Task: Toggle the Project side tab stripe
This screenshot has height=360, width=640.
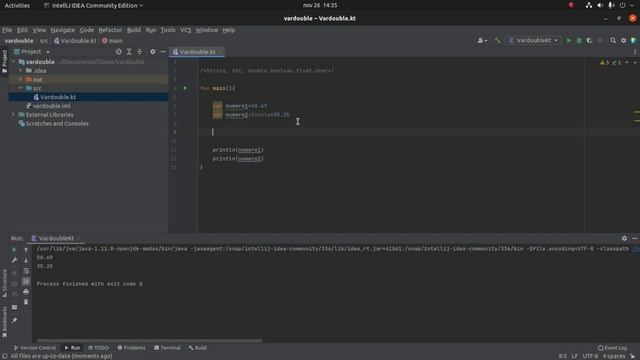Action: (4, 61)
